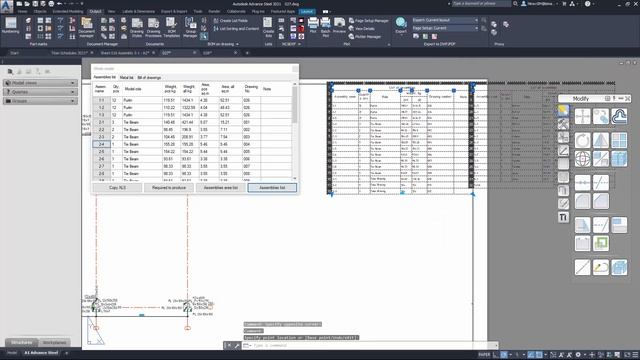Expand the Plot panel dialog launcher arrow
The height and width of the screenshot is (360, 640).
click(389, 44)
